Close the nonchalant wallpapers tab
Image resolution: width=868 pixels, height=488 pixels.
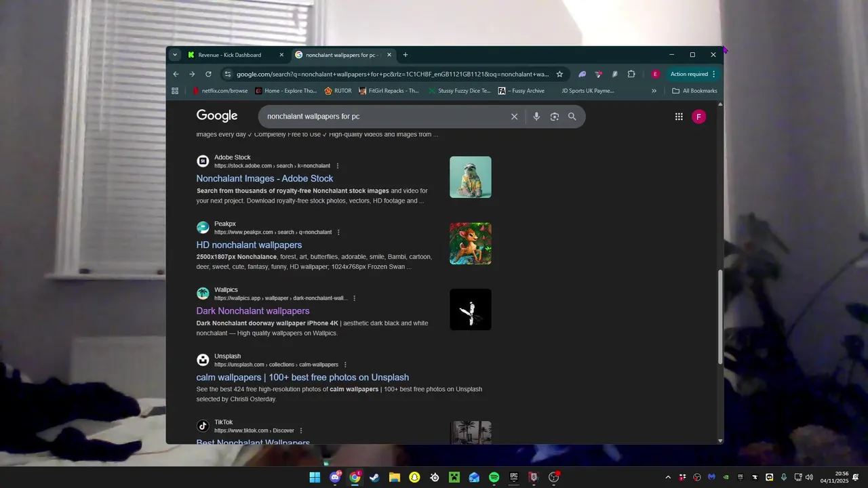click(389, 55)
